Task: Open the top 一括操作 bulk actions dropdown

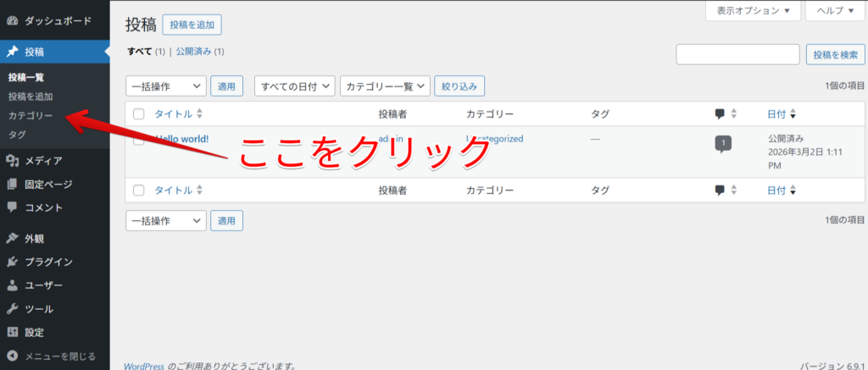Action: (165, 86)
